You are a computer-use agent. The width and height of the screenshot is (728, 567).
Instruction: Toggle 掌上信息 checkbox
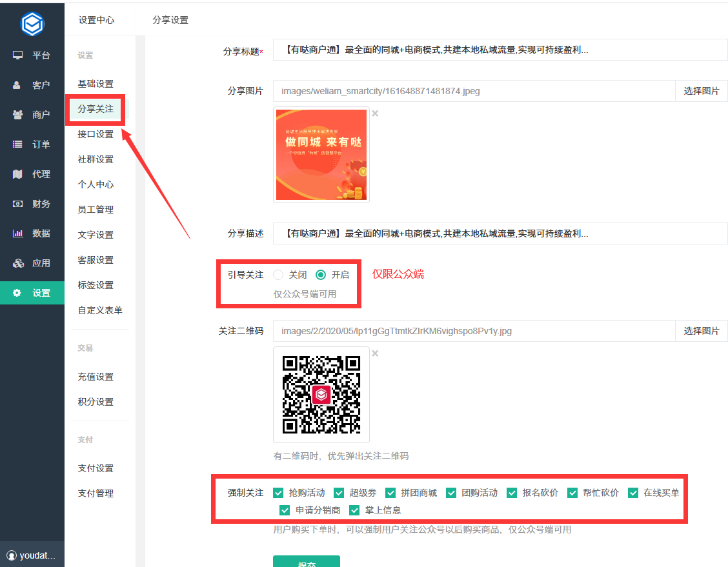[354, 510]
